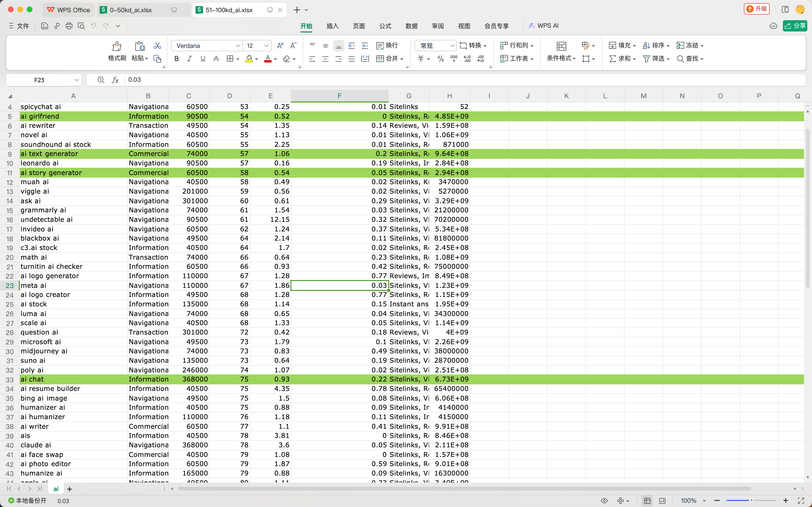Click the 分享 (Share) button
The width and height of the screenshot is (812, 507).
[795, 26]
